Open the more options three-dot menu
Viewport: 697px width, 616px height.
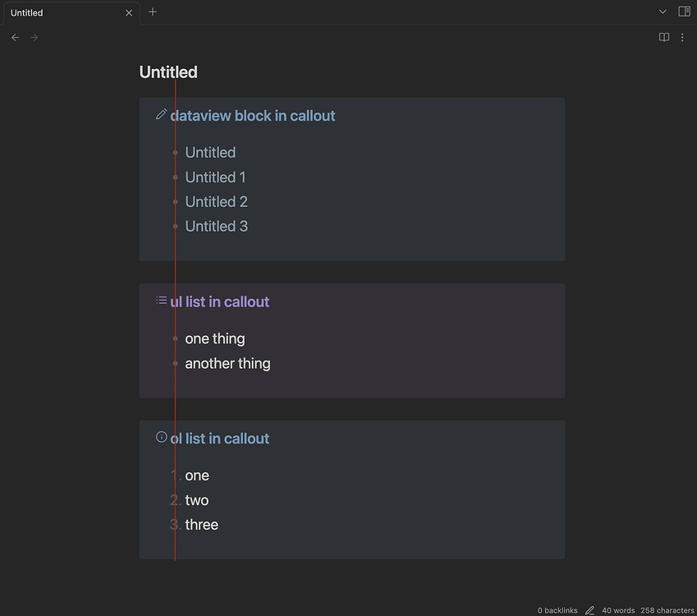pos(682,37)
